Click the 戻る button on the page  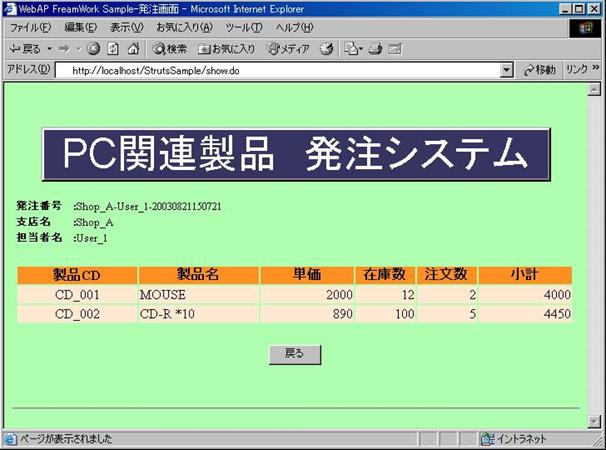295,355
